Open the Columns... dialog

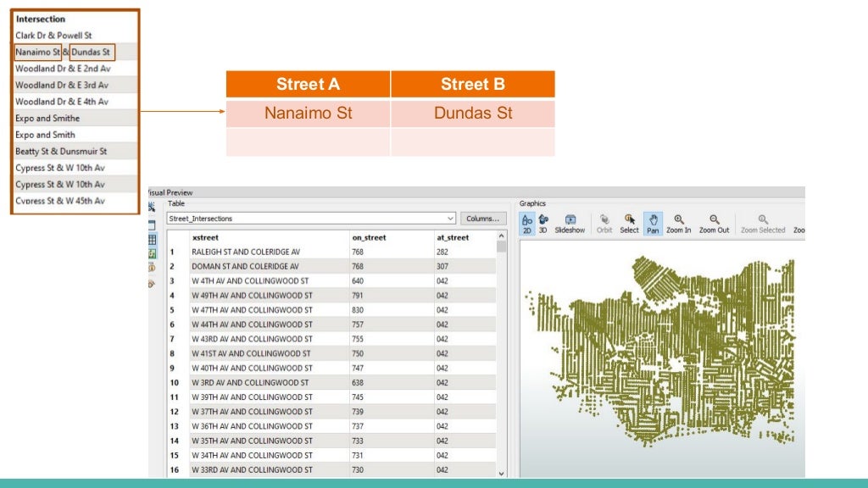point(482,219)
